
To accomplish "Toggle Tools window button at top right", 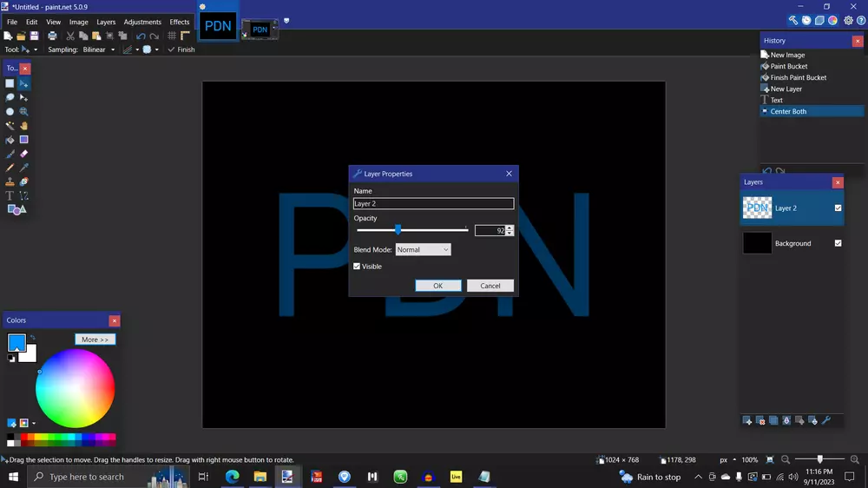I will [x=793, y=21].
